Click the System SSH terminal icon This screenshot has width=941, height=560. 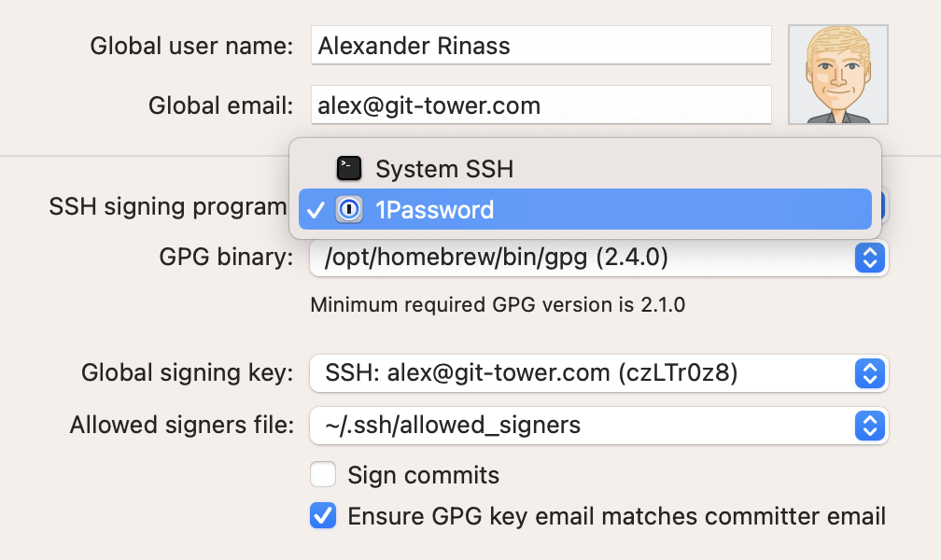pyautogui.click(x=348, y=169)
